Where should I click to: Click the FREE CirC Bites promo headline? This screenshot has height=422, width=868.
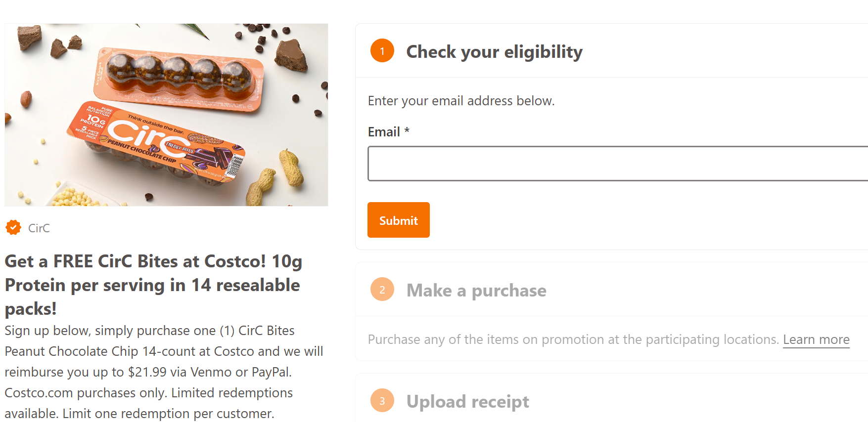click(x=153, y=285)
